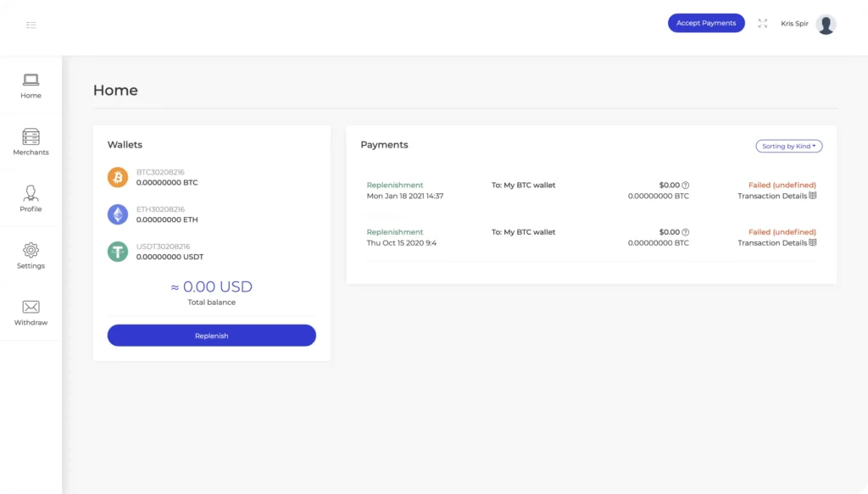Go to Merchants section in sidebar
Screen dimensions: 868x494
(x=31, y=142)
